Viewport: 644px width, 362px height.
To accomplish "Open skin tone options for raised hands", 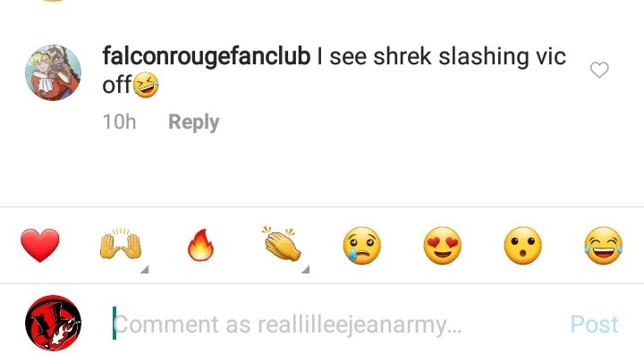I will (144, 269).
